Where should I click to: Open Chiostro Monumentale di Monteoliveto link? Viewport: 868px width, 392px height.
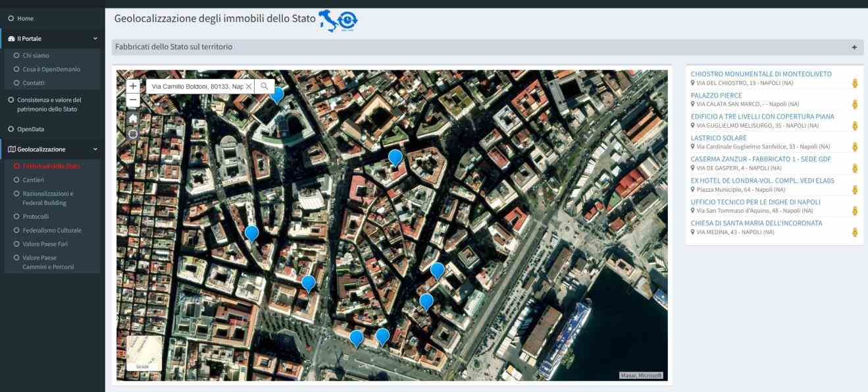[x=761, y=74]
